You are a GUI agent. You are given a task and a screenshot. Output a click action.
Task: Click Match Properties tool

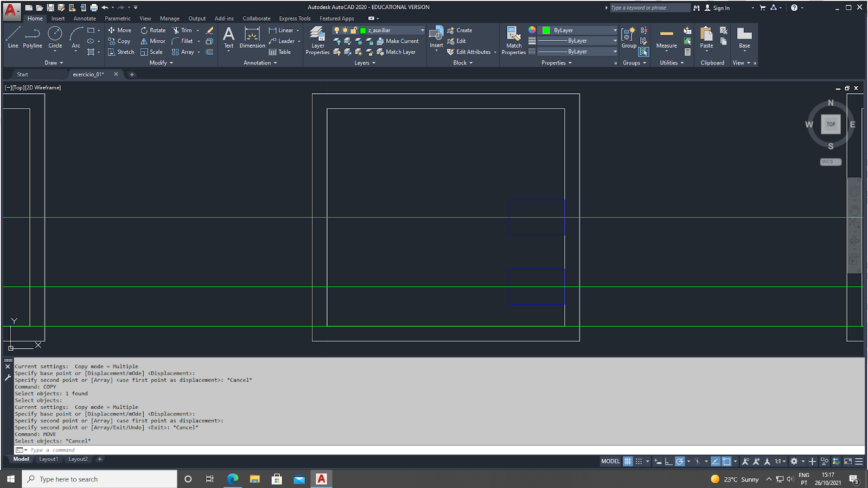pyautogui.click(x=514, y=41)
